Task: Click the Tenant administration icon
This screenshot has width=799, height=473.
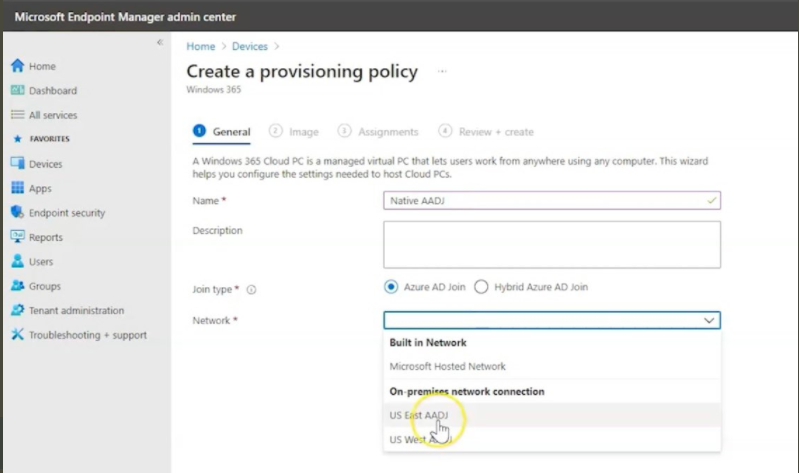Action: 17,310
